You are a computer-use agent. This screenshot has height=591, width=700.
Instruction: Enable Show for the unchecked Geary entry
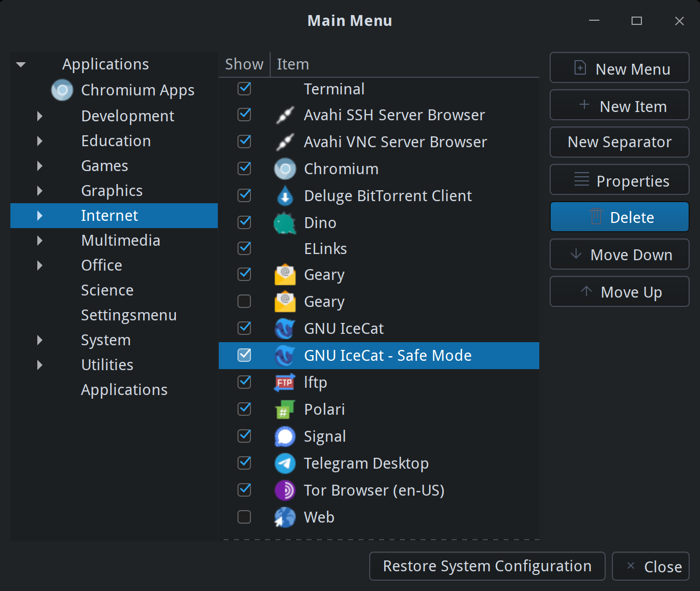(244, 301)
